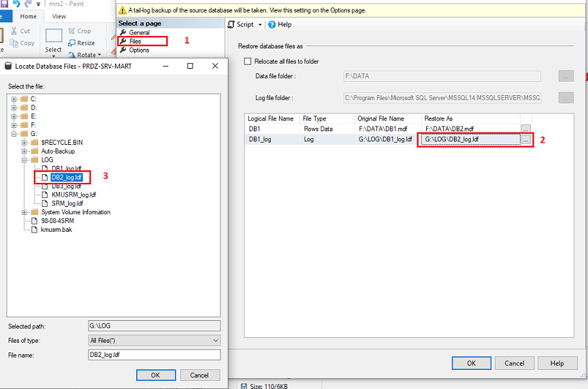The image size is (588, 389).
Task: Open the General page
Action: (x=139, y=33)
